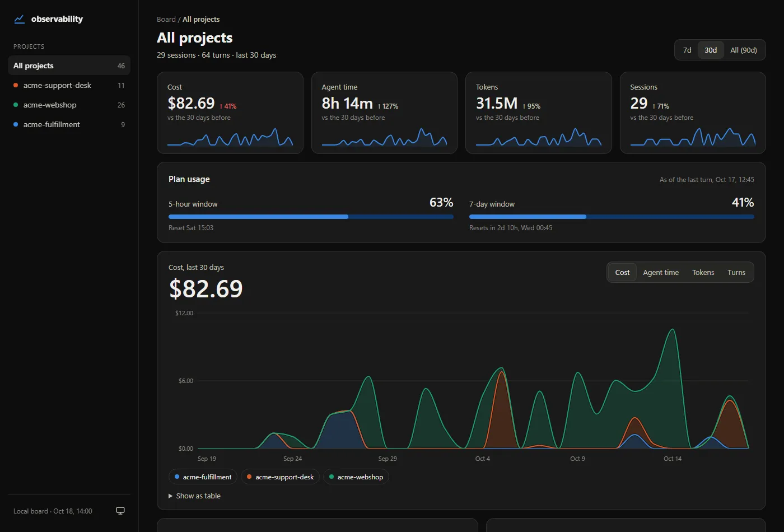This screenshot has width=784, height=532.
Task: Click the green dot beside acme-webshop
Action: point(16,105)
